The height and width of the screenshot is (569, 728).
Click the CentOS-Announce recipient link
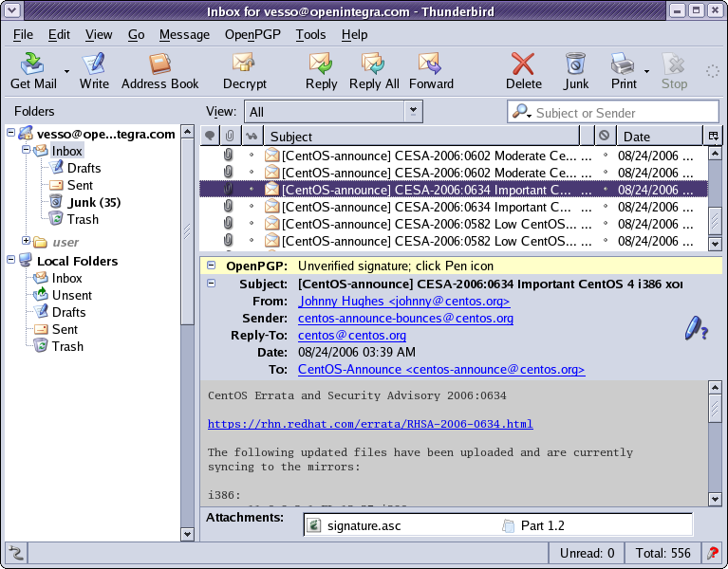tap(441, 370)
